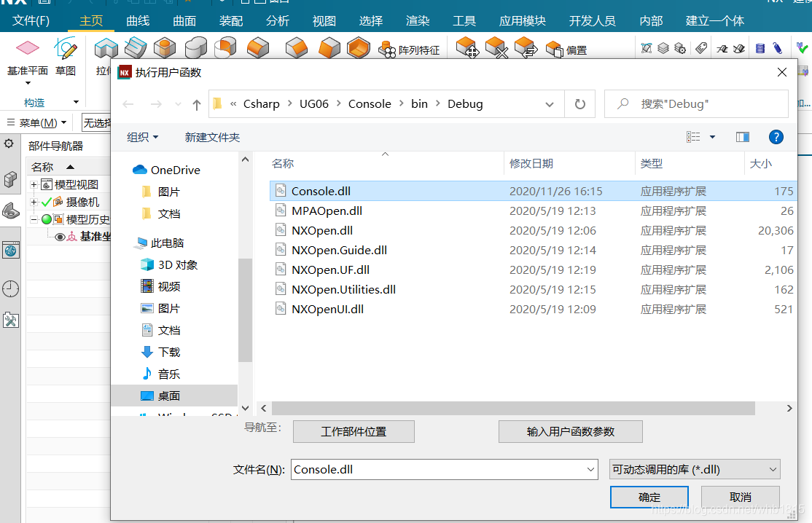Open the globe web browser sidebar icon
The image size is (812, 523).
(x=10, y=251)
